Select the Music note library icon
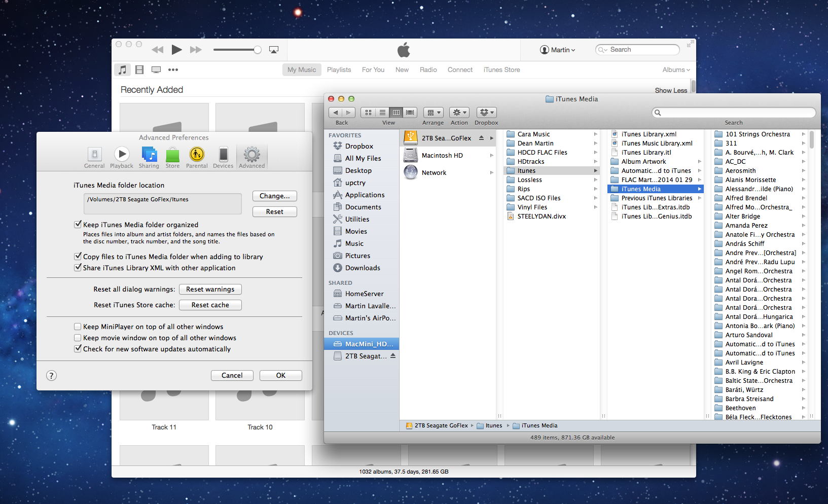The width and height of the screenshot is (828, 504). click(x=122, y=70)
